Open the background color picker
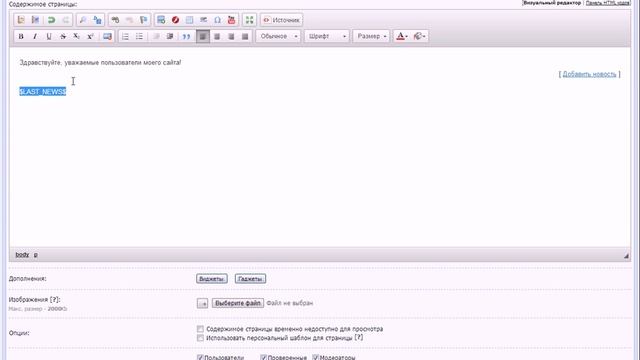This screenshot has width=640, height=360. 419,36
